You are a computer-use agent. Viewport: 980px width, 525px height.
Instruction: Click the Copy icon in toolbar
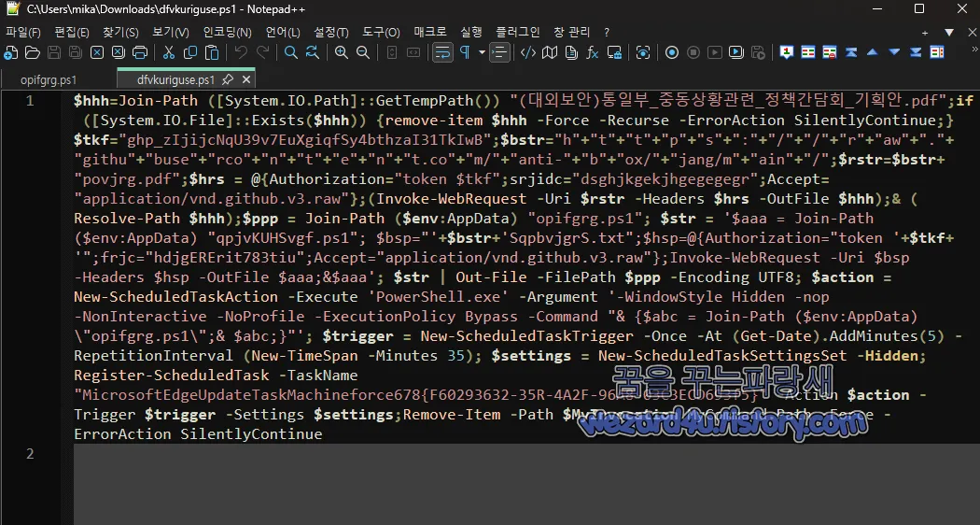click(x=190, y=52)
